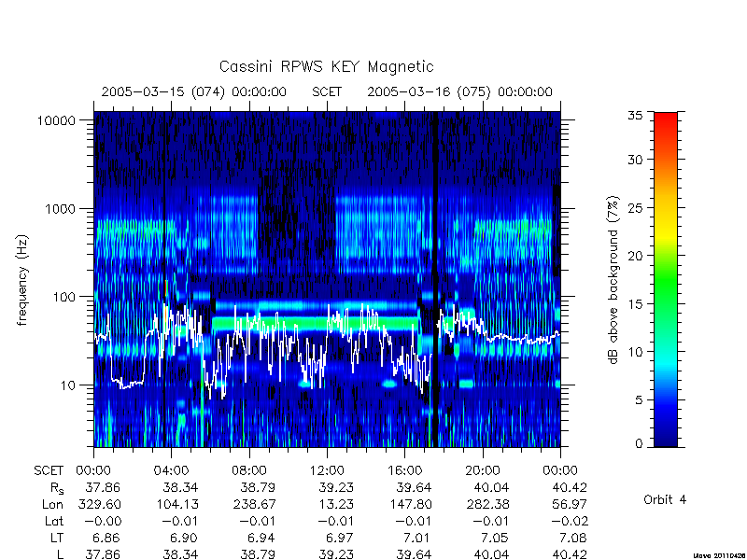
Task: Click the plot title "Cassini RPWS KEY Magnetic"
Action: 326,66
